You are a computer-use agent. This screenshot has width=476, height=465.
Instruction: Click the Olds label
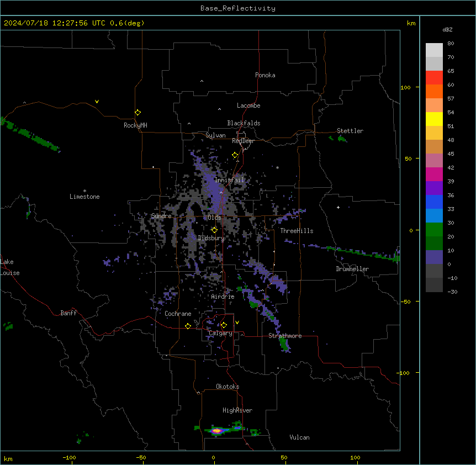[x=214, y=218]
